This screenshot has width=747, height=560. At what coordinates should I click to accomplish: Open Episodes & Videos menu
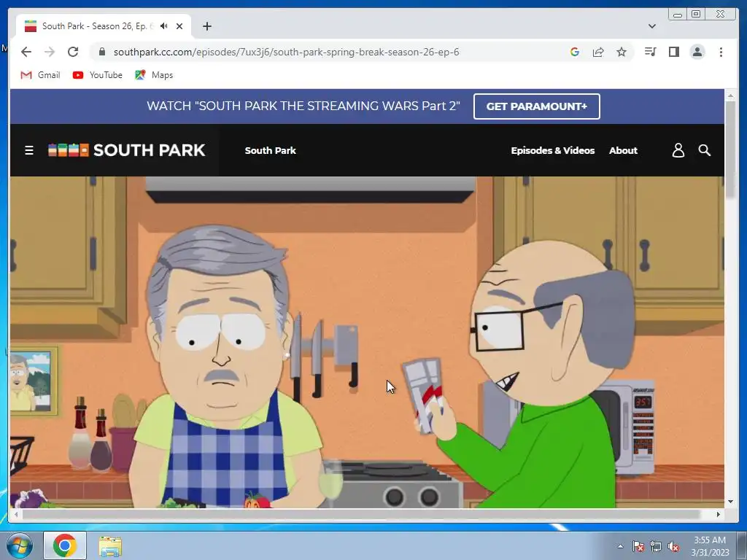(x=553, y=150)
